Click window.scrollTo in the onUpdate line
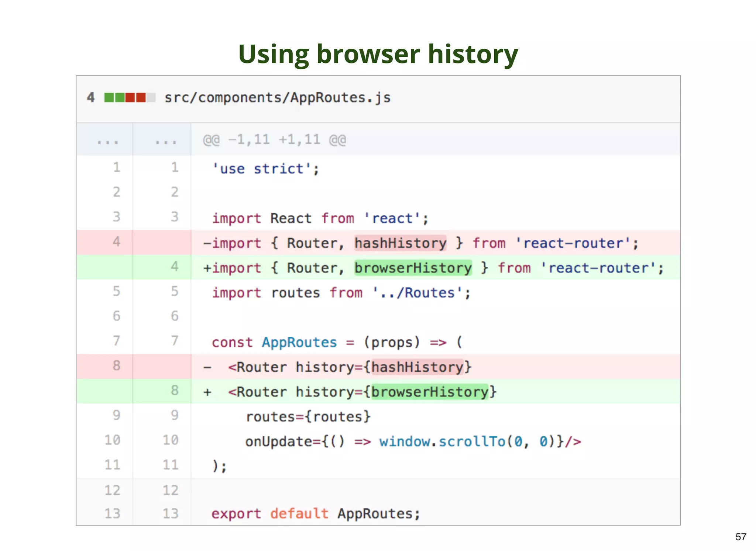The height and width of the screenshot is (551, 756). [441, 441]
